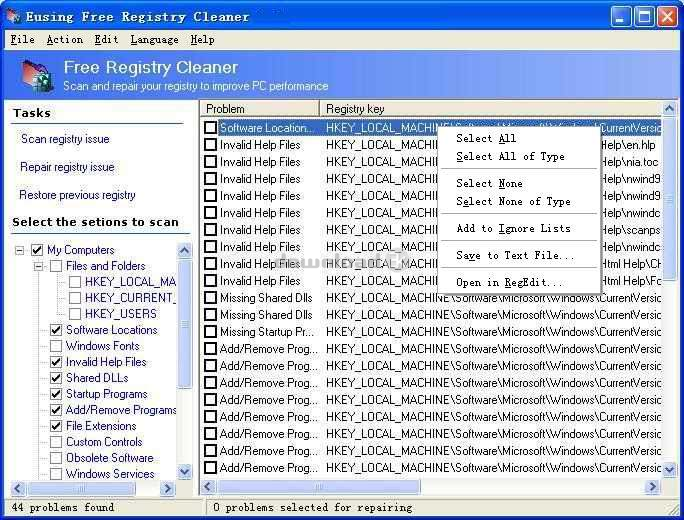The width and height of the screenshot is (684, 520).
Task: Check the Files and Folders checkbox
Action: pos(56,266)
